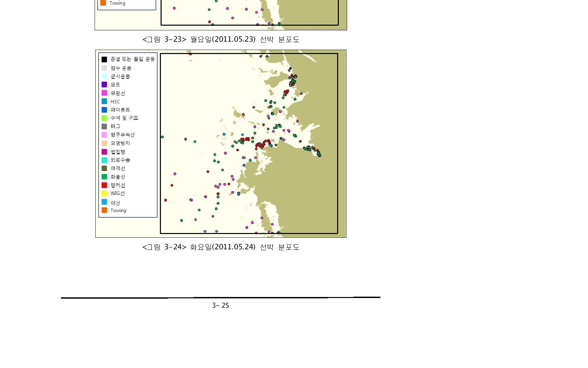Click 'Towing' label in the top 3-23 legend
Image resolution: width=588 pixels, height=368 pixels.
point(117,3)
